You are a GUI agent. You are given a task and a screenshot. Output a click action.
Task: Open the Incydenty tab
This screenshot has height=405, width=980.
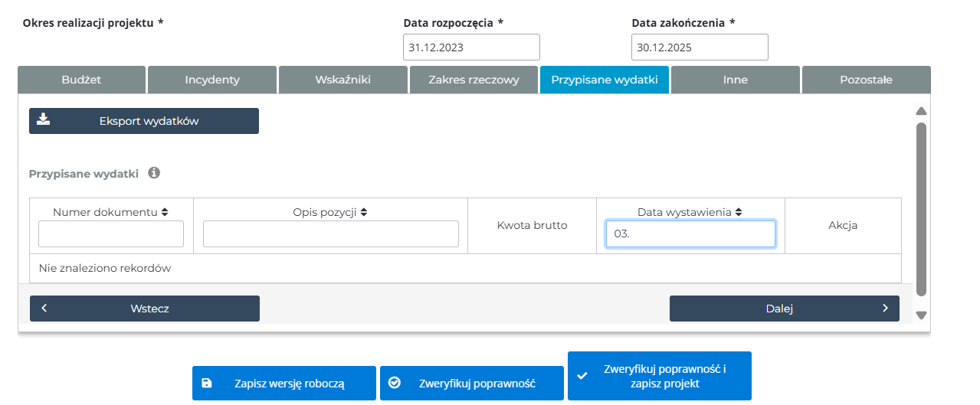pyautogui.click(x=212, y=80)
